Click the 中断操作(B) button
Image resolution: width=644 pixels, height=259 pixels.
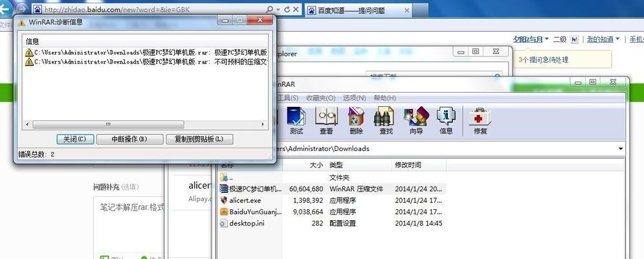(129, 139)
